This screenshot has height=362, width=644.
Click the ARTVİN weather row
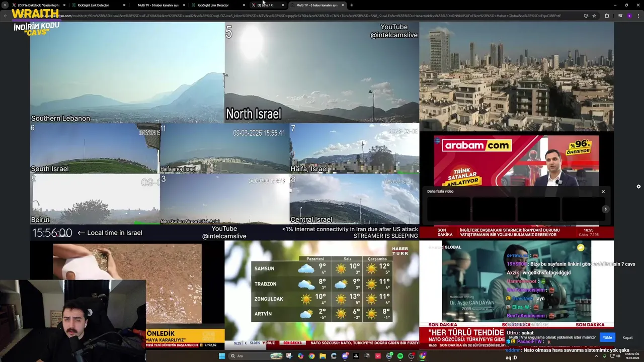point(321,314)
